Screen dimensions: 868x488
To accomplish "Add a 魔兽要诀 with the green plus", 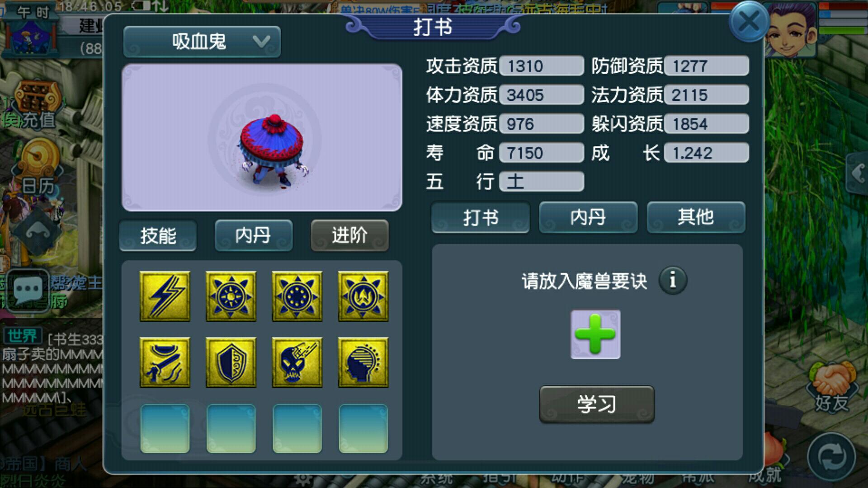I will pyautogui.click(x=595, y=334).
